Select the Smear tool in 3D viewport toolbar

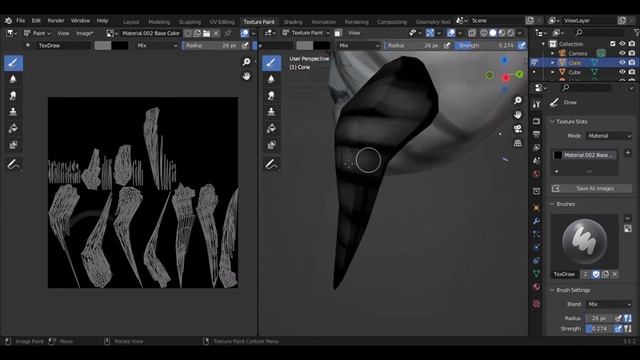click(271, 96)
